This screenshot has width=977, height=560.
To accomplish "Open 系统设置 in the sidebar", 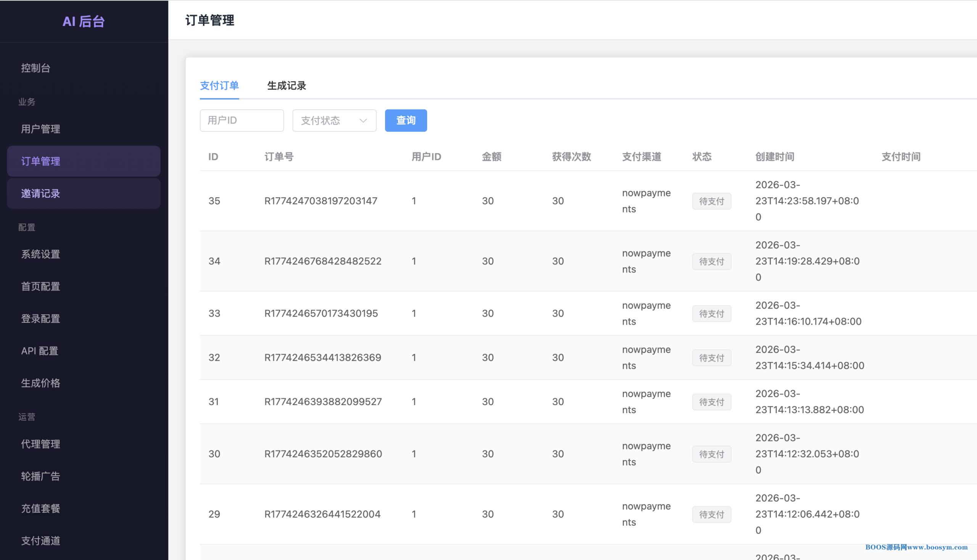I will (x=40, y=254).
